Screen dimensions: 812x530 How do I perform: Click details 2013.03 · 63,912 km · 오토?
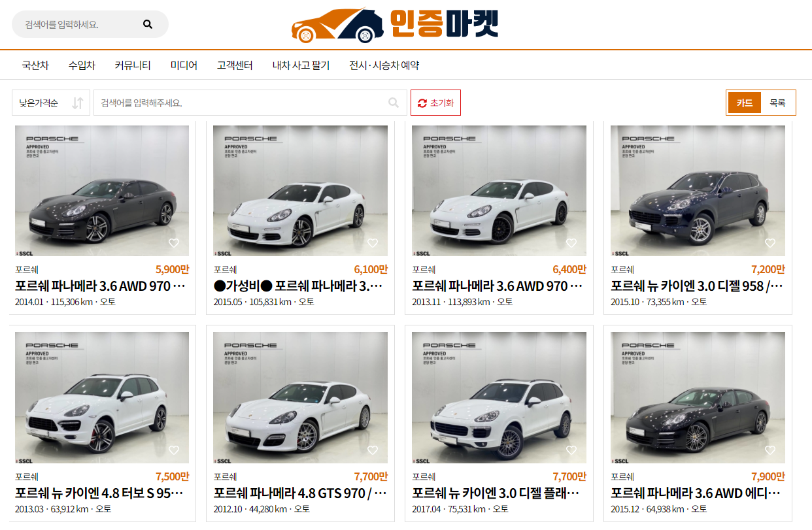(x=63, y=509)
